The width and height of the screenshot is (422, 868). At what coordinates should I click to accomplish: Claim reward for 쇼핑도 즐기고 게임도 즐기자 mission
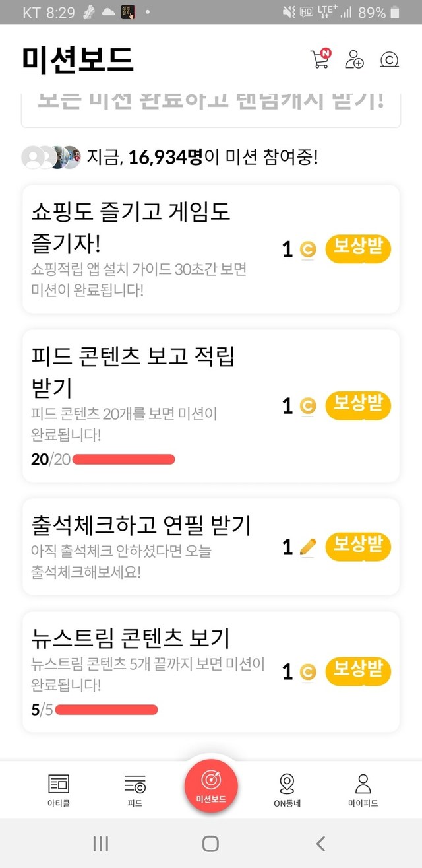point(358,250)
